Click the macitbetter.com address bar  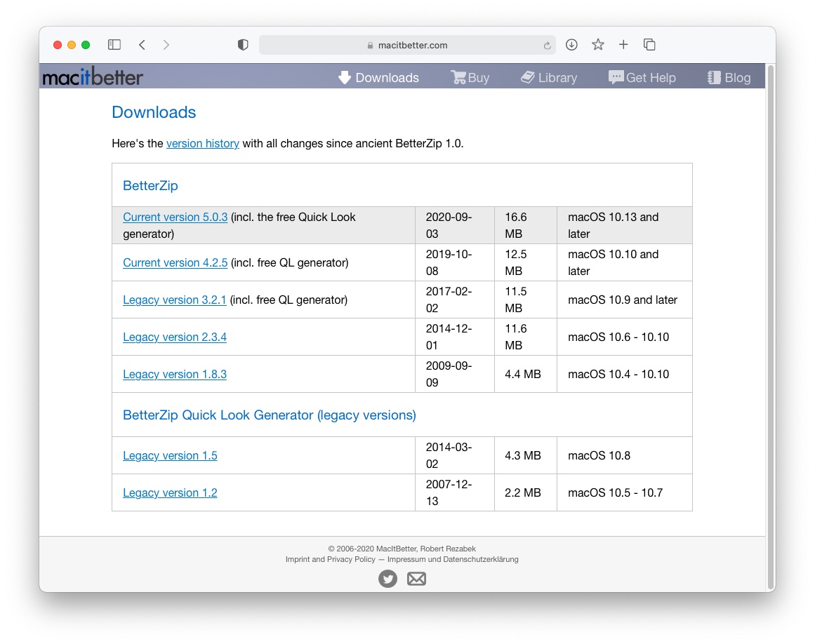(x=407, y=45)
